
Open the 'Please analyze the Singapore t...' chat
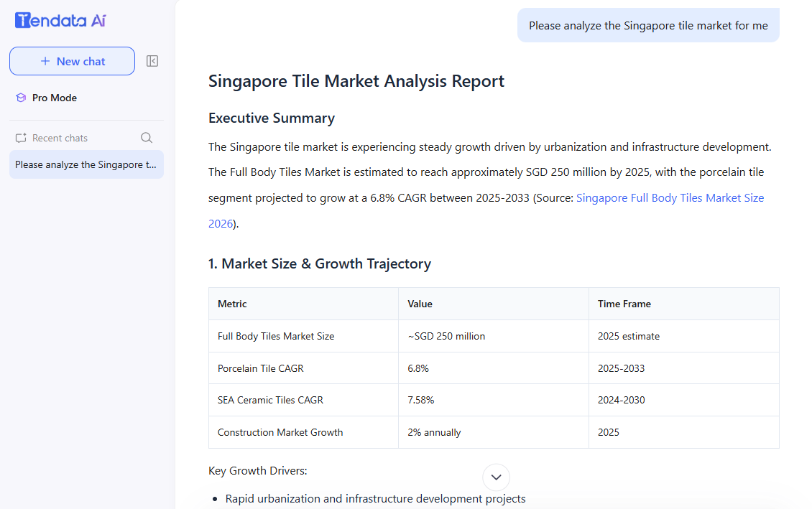click(86, 164)
